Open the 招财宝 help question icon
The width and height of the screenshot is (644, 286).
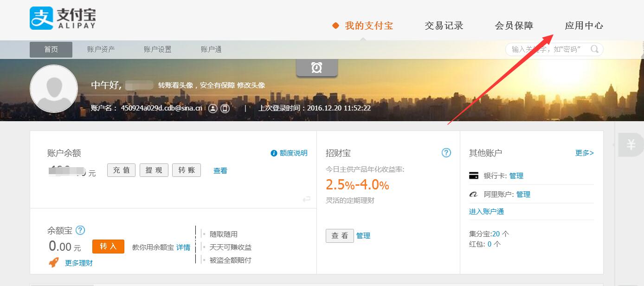[446, 153]
